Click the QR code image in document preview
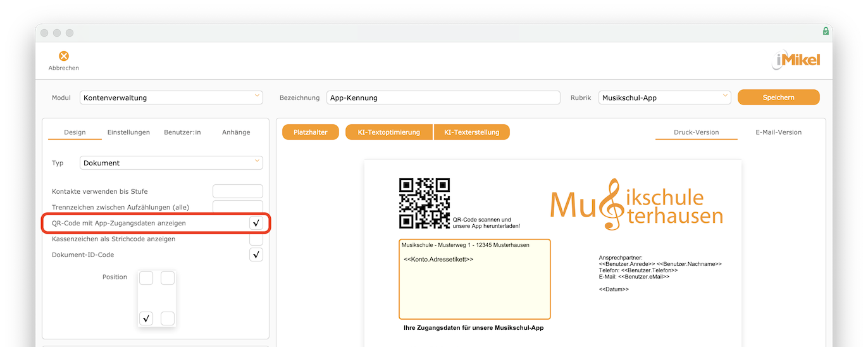 425,203
